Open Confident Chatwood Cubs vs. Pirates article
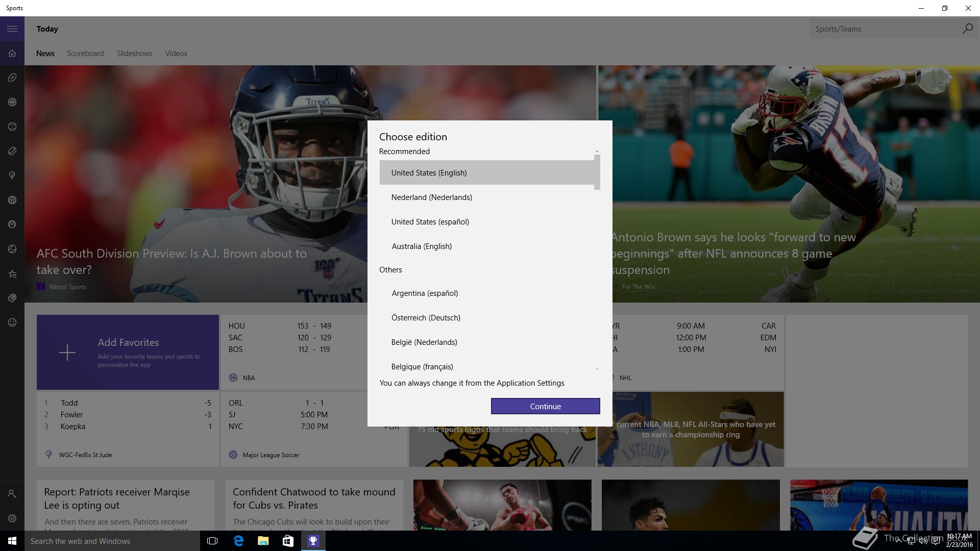Viewport: 980px width, 551px height. (x=314, y=505)
